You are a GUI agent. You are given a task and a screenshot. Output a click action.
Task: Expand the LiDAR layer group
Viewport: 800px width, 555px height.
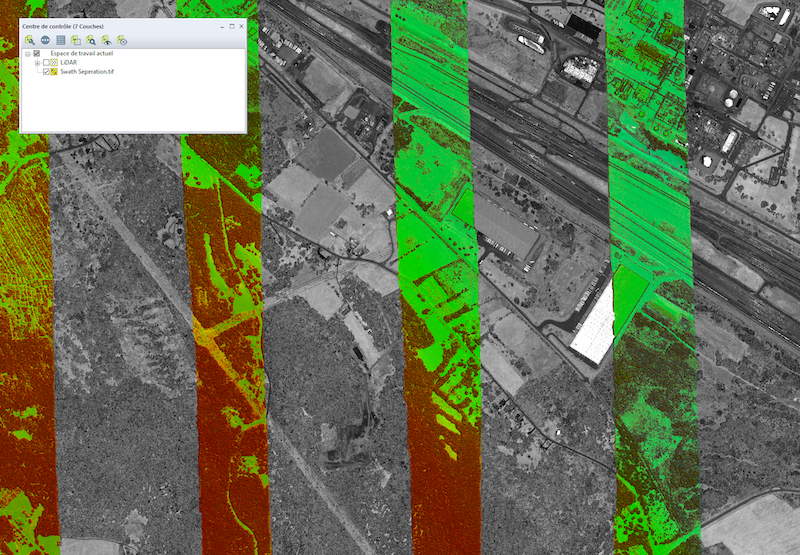click(37, 63)
